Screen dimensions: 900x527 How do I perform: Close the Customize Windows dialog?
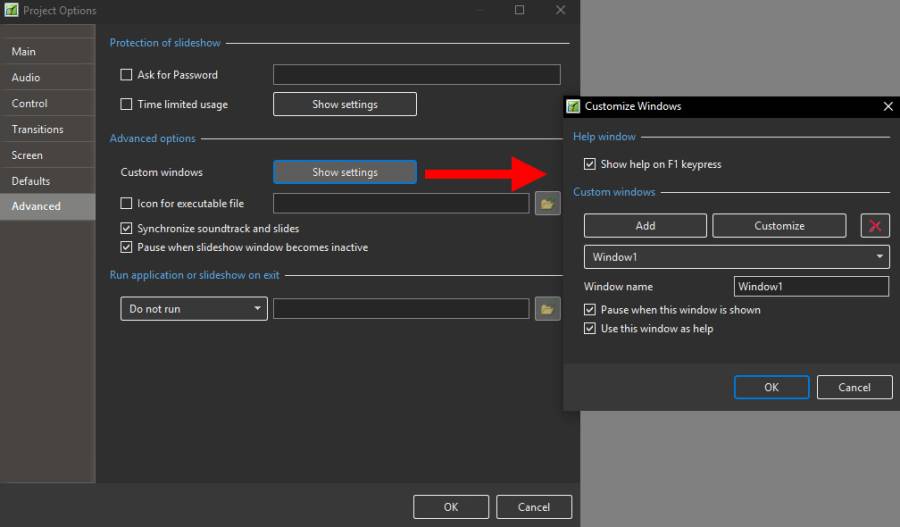887,106
